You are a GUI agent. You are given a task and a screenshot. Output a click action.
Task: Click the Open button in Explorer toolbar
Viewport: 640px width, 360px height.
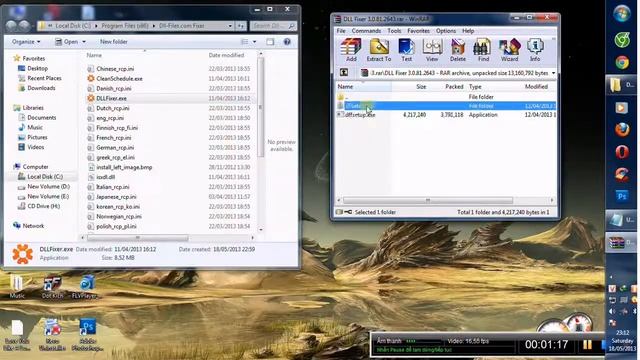coord(67,42)
